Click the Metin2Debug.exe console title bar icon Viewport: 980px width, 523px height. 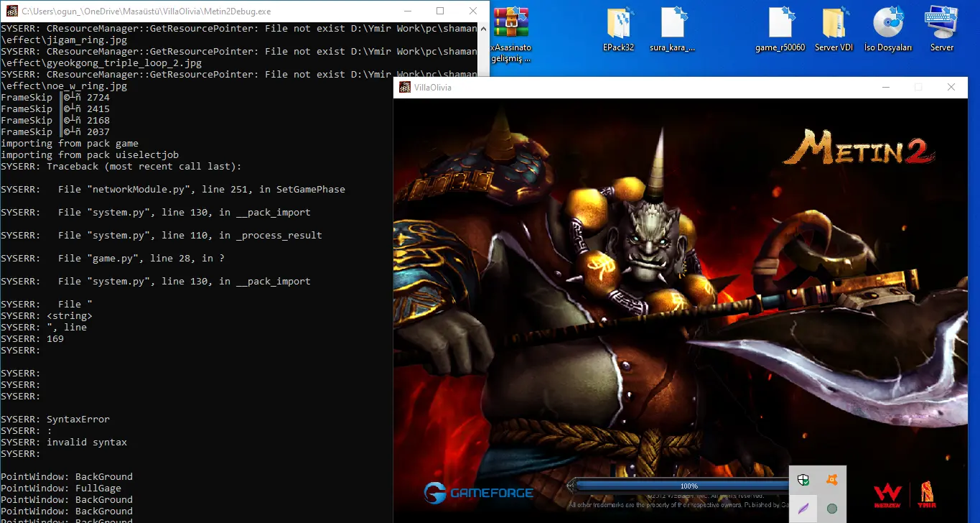[x=11, y=11]
